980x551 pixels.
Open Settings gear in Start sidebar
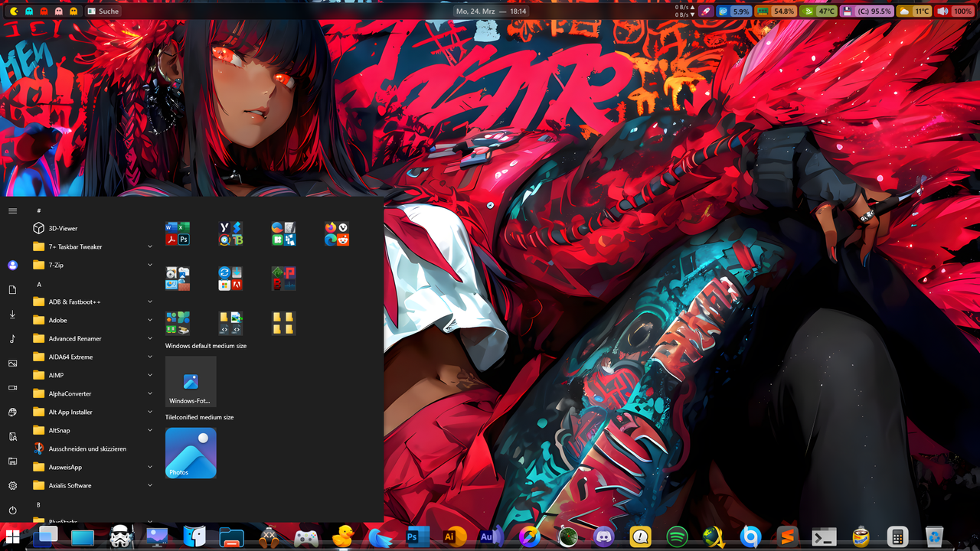(12, 486)
